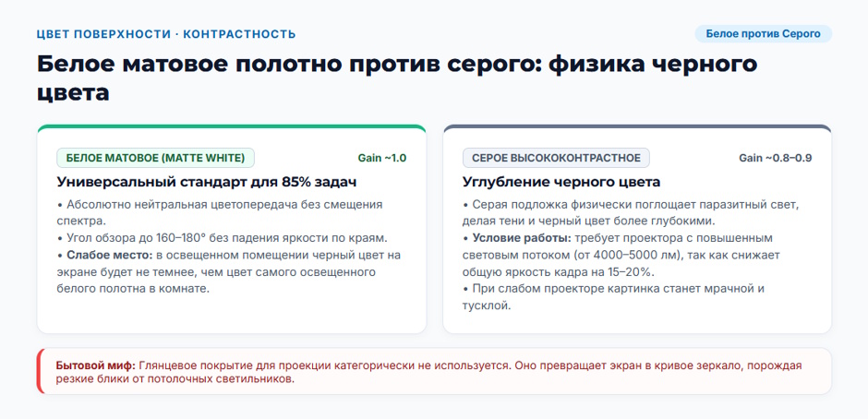Viewport: 868px width, 419px height.
Task: Click the 'Gain ~1.0' value
Action: point(382,159)
